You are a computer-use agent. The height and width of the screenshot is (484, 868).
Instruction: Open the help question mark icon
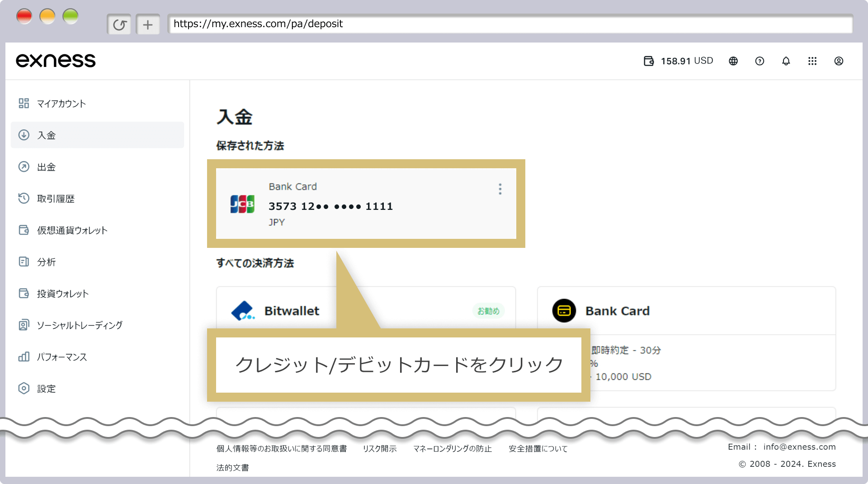759,61
